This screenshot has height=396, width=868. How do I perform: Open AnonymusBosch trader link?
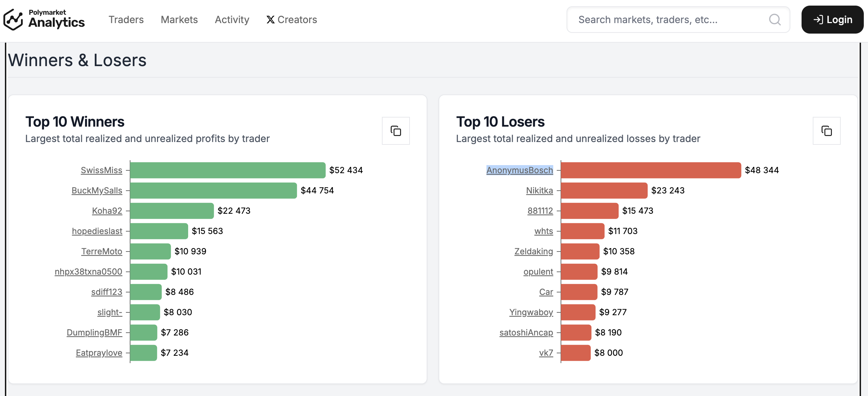519,170
